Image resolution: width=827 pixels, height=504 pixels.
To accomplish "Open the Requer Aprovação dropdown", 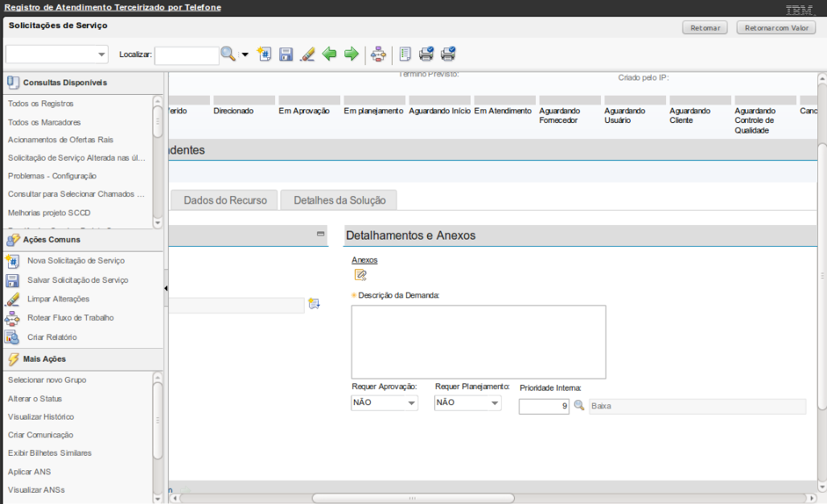I will [411, 403].
